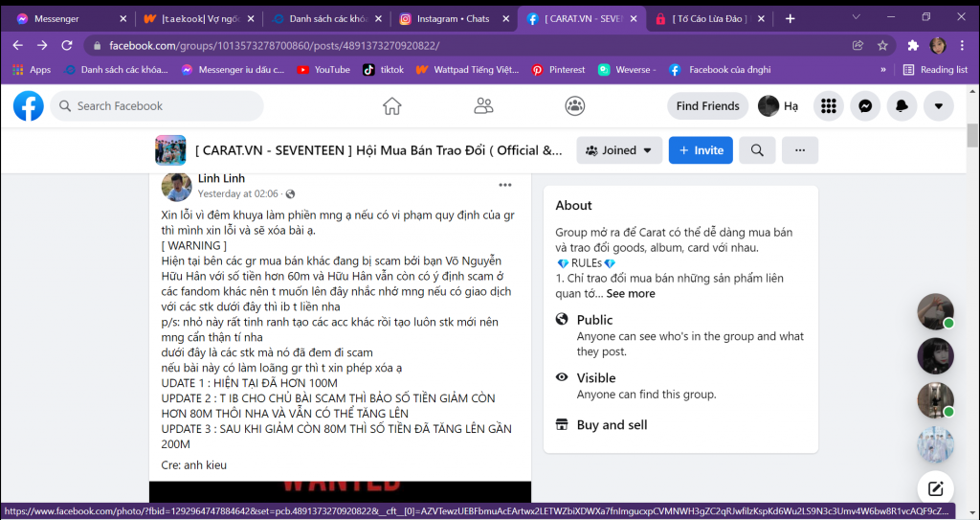The width and height of the screenshot is (980, 520).
Task: Open the Weverse bookmark
Action: click(x=627, y=70)
